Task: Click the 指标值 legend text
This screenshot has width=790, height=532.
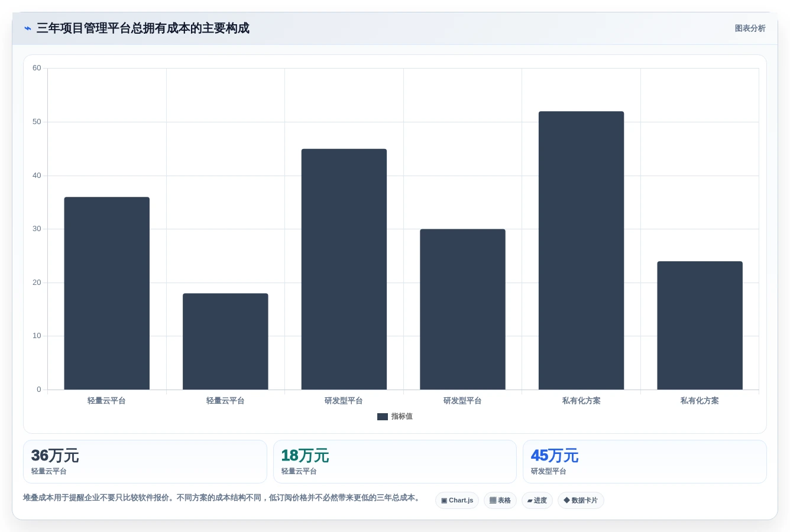Action: pos(402,417)
